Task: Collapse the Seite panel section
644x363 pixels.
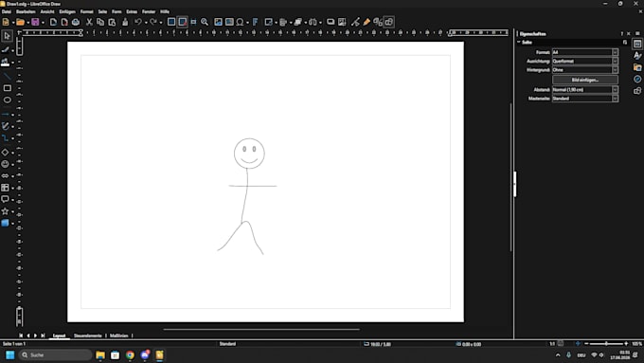Action: tap(519, 42)
